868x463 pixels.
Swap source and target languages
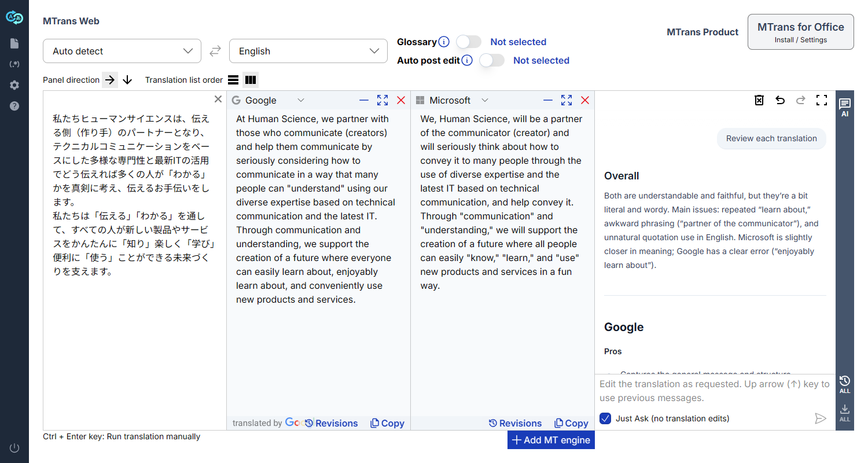[215, 51]
